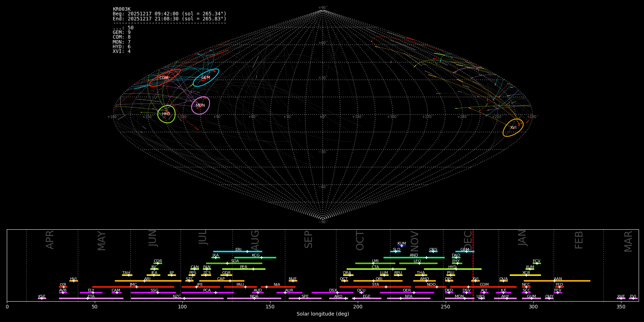
Task: Click the KUM shower label in timeline
Action: coord(402,244)
